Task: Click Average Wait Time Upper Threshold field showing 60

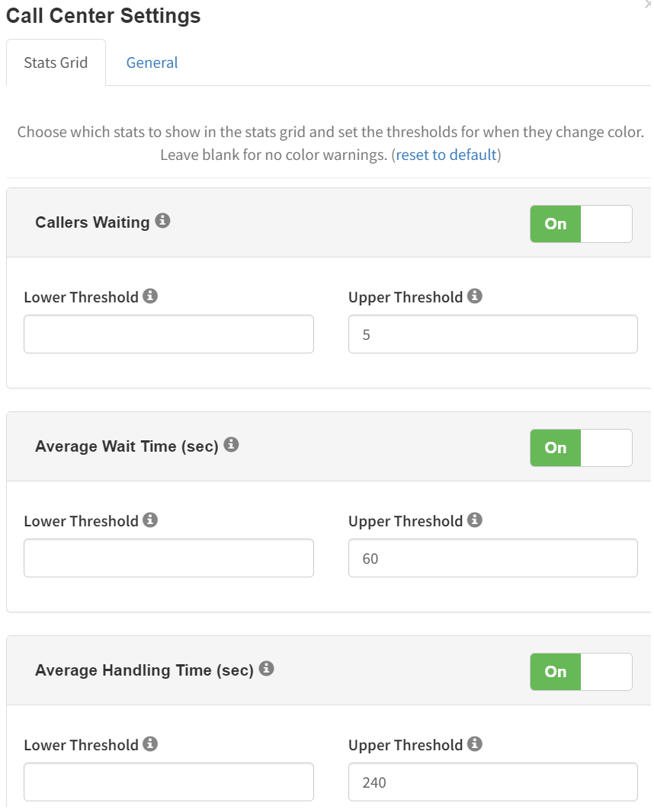Action: (493, 558)
